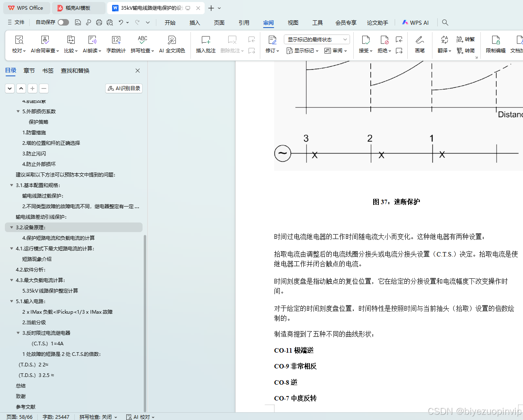Collapse the 5.1.输入电路 outline item

point(11,301)
